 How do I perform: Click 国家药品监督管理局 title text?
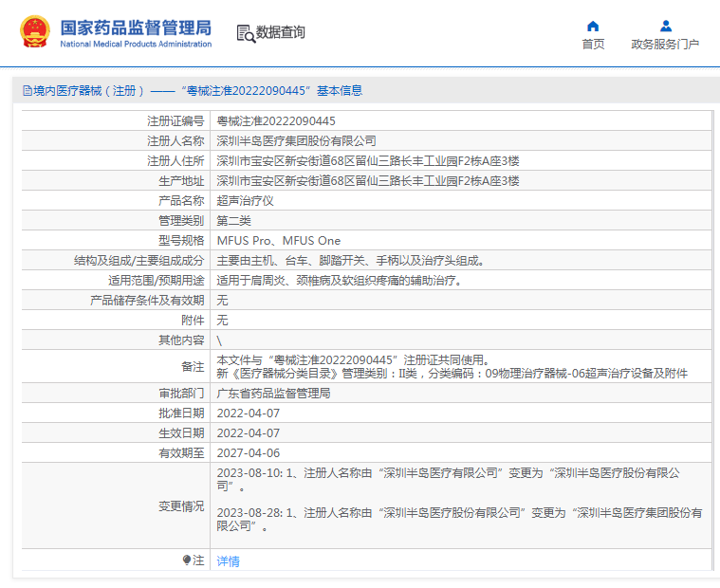pyautogui.click(x=136, y=28)
